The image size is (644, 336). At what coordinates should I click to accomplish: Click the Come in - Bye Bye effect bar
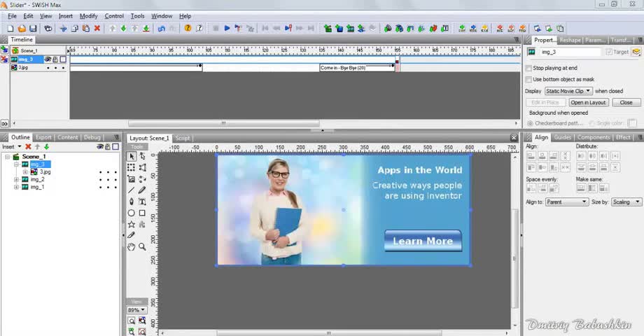(x=356, y=68)
